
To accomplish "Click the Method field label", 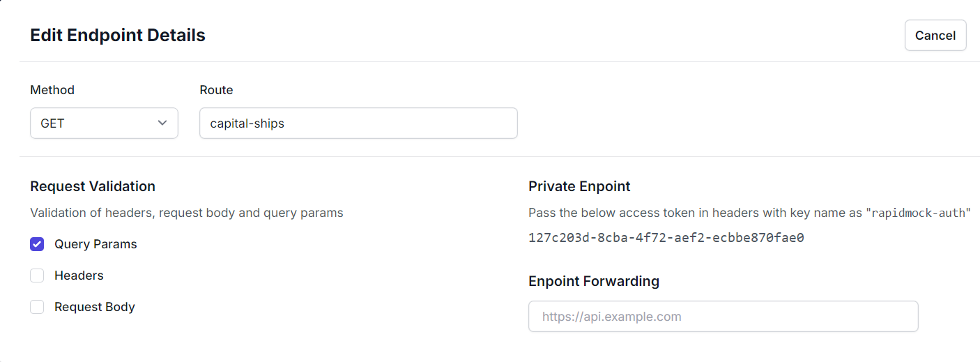I will point(52,90).
